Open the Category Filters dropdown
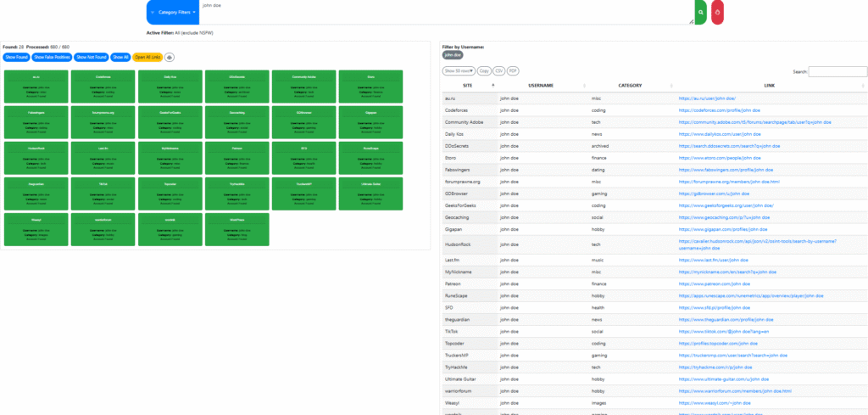Image resolution: width=868 pixels, height=415 pixels. (x=174, y=13)
